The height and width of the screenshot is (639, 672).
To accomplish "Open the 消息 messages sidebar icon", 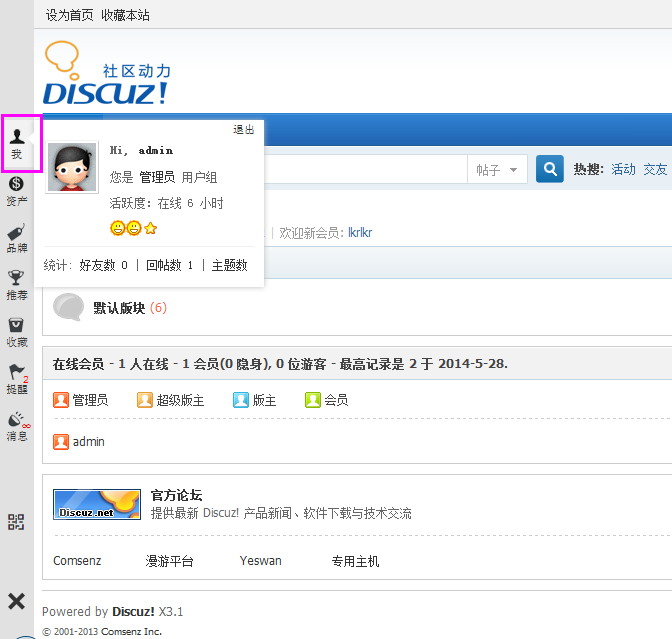I will (x=17, y=427).
